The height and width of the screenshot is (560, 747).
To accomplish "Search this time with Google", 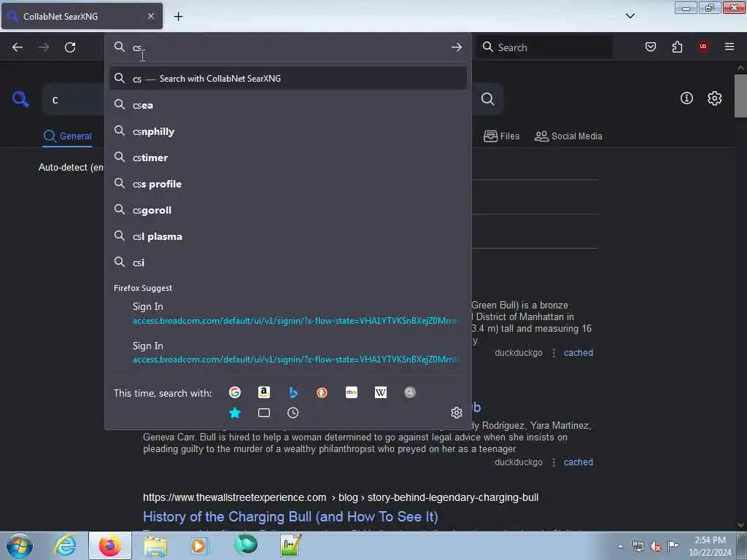I will tap(234, 392).
